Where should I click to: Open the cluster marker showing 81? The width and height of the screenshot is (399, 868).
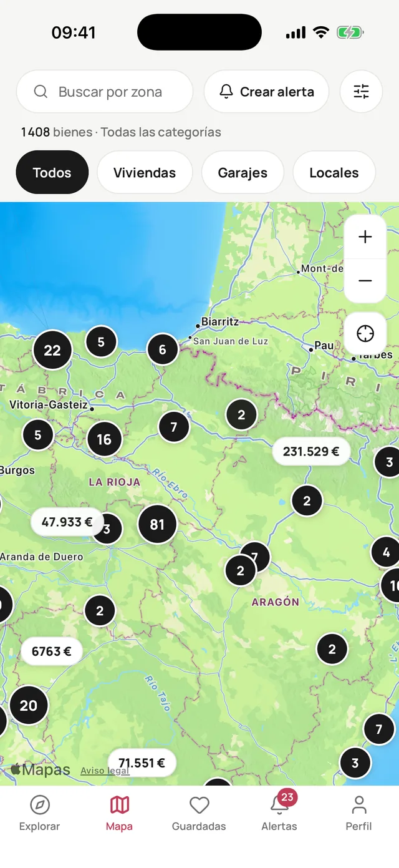point(157,524)
